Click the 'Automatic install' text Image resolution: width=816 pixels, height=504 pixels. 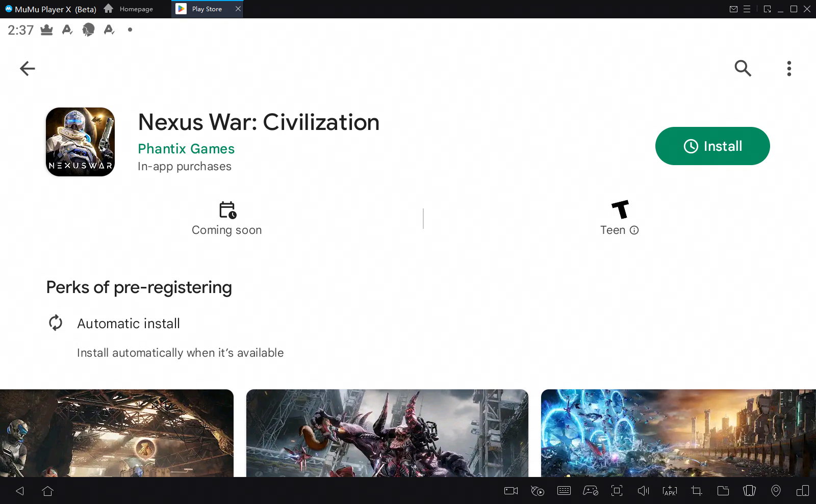[129, 324]
